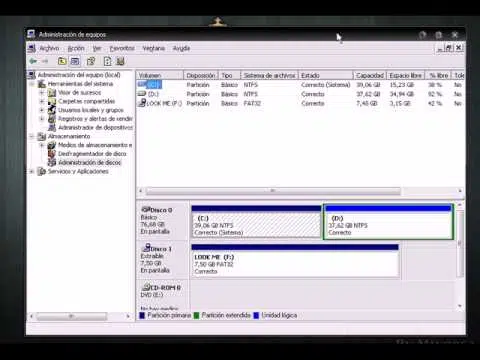This screenshot has height=360, width=480.
Task: Open the Properties toolbar icon
Action: click(x=91, y=61)
